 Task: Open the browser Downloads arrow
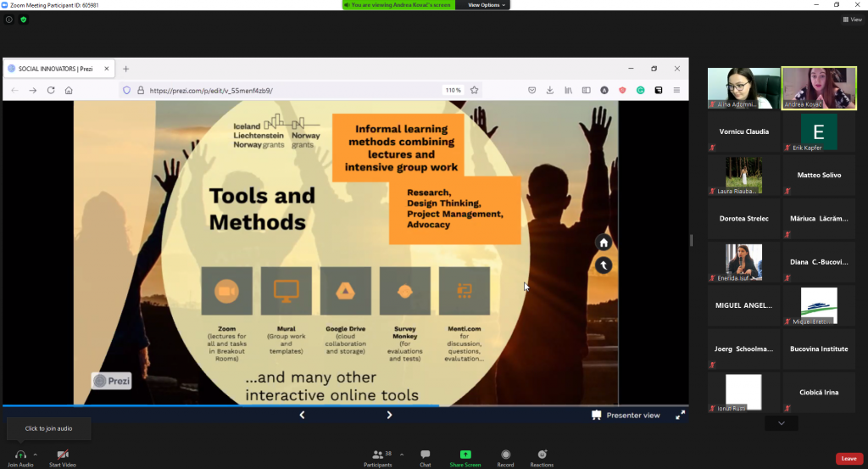point(549,90)
